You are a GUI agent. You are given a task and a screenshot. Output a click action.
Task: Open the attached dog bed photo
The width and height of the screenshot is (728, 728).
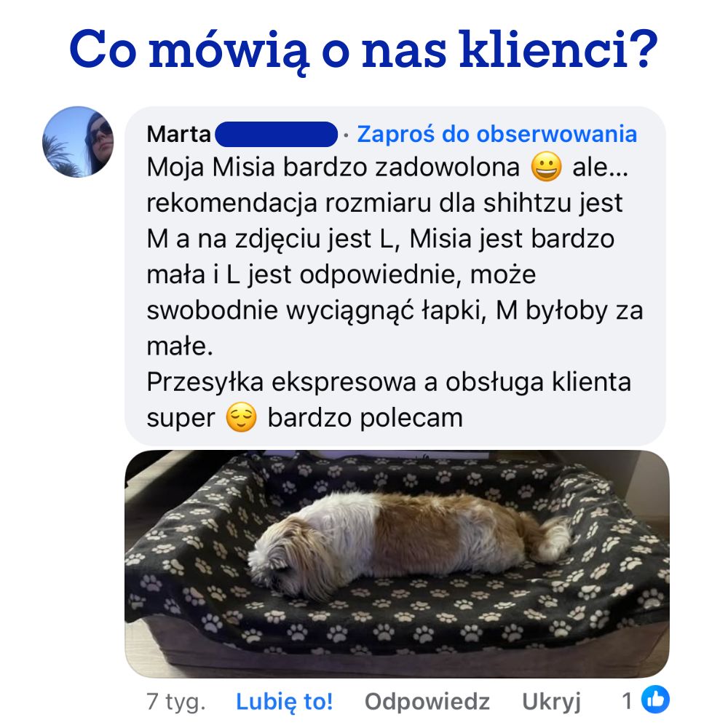(x=397, y=563)
